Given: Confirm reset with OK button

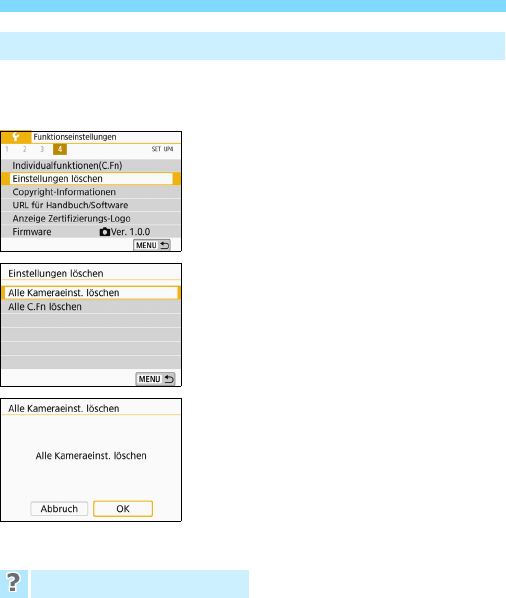Looking at the screenshot, I should click(123, 509).
